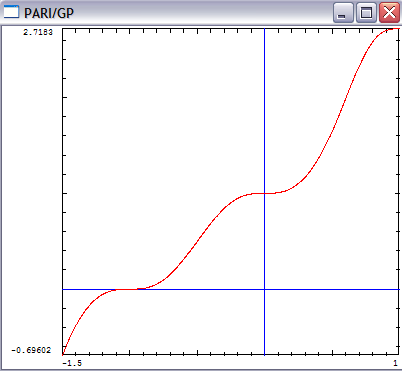Click the -1.5 x-axis minimum label
The image size is (402, 371).
pos(72,363)
